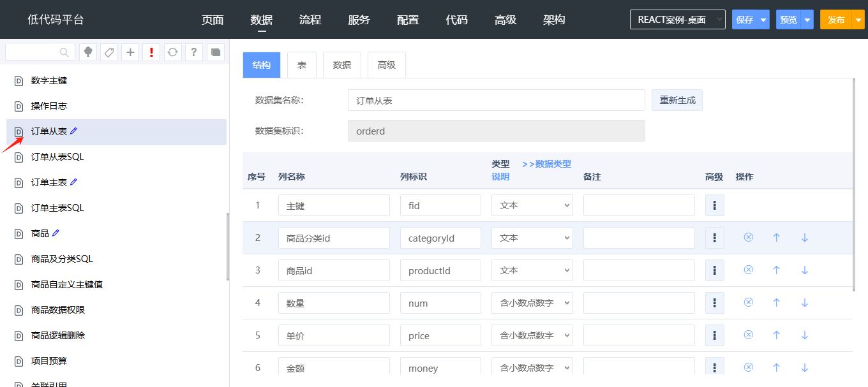Switch to the 表 tab
The height and width of the screenshot is (387, 868).
click(302, 65)
